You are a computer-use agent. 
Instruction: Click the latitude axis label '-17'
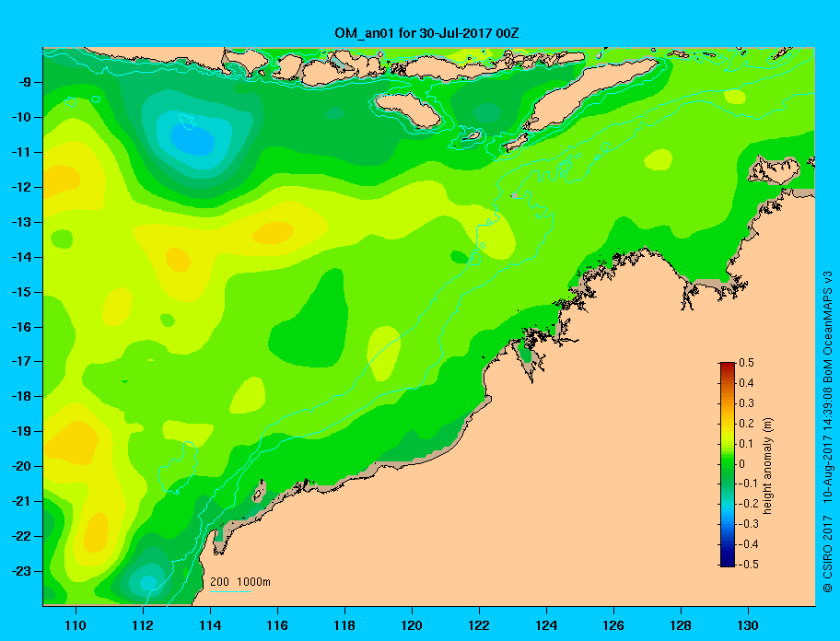point(21,361)
